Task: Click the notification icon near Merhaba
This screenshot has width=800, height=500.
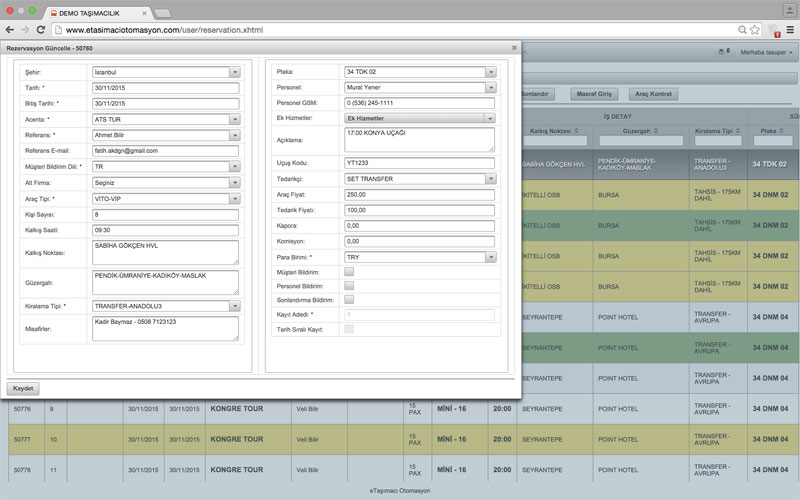Action: (723, 52)
